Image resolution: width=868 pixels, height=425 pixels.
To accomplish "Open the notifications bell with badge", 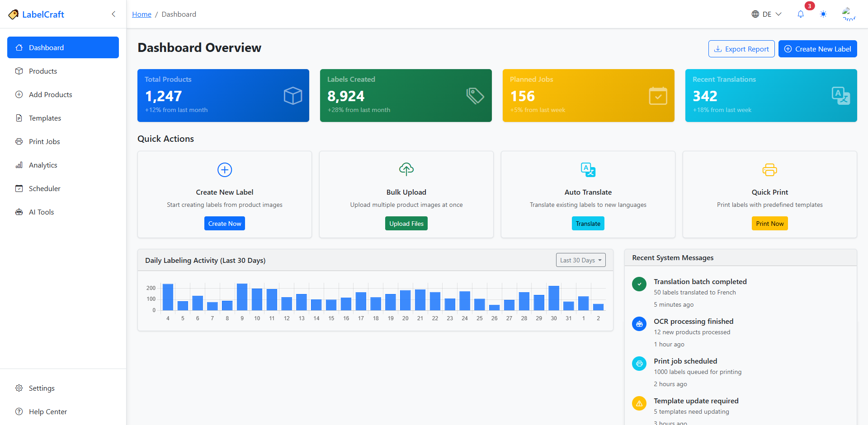I will pos(801,14).
